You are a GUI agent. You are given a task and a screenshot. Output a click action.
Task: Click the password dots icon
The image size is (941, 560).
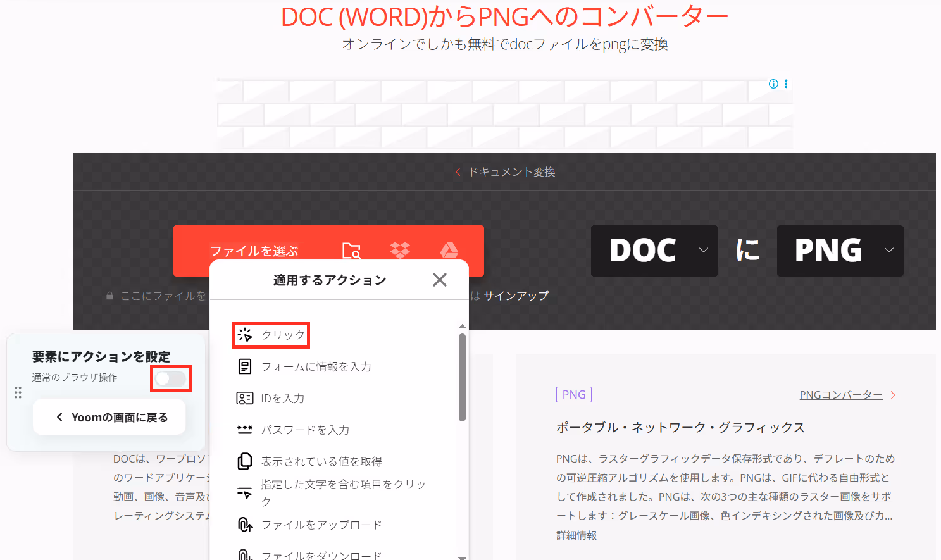click(x=245, y=430)
